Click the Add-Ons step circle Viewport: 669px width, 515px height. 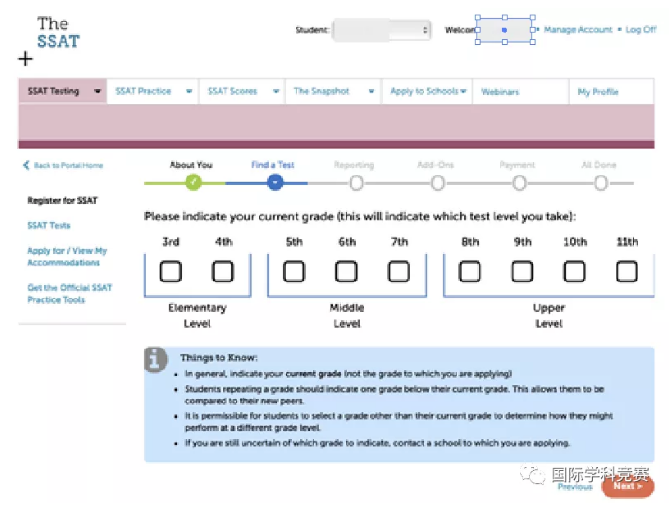point(438,182)
